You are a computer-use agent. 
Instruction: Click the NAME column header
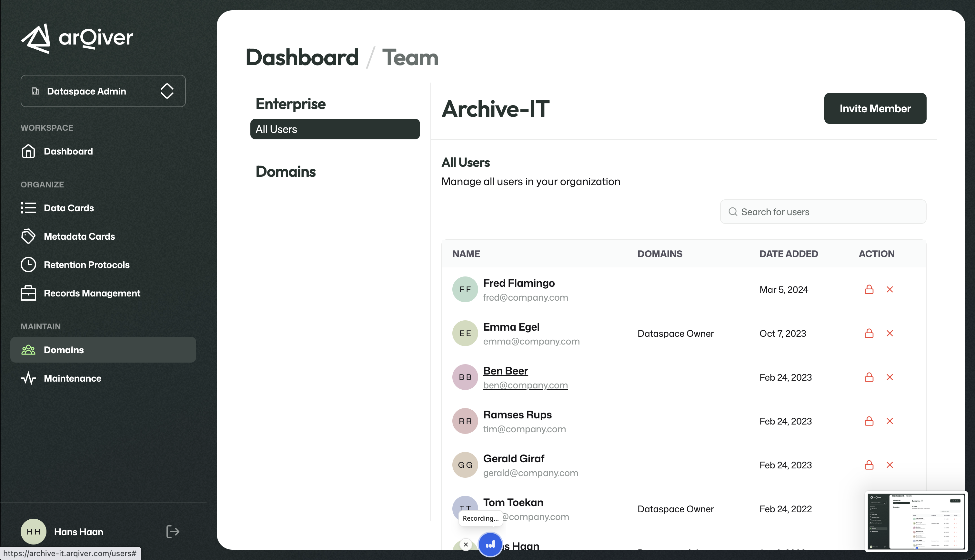point(466,254)
